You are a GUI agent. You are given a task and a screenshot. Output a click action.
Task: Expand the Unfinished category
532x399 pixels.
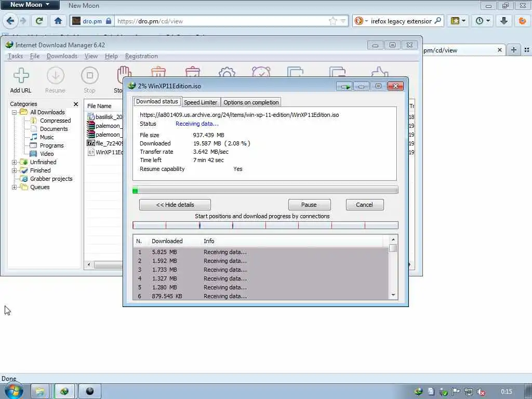tap(14, 162)
